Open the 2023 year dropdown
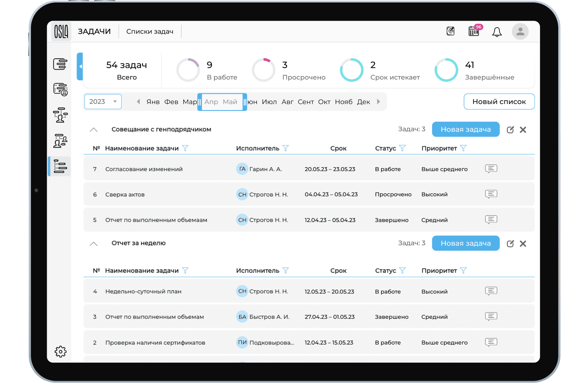 pos(103,102)
